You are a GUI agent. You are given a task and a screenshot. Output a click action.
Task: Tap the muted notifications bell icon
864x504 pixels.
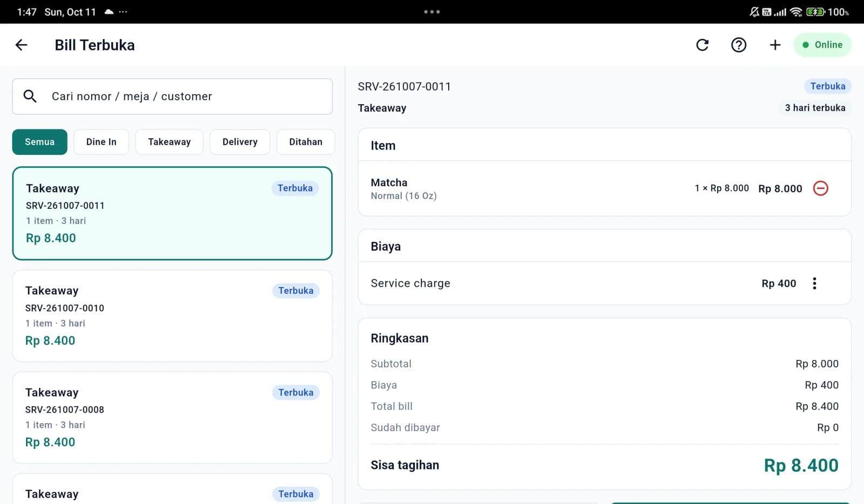754,12
